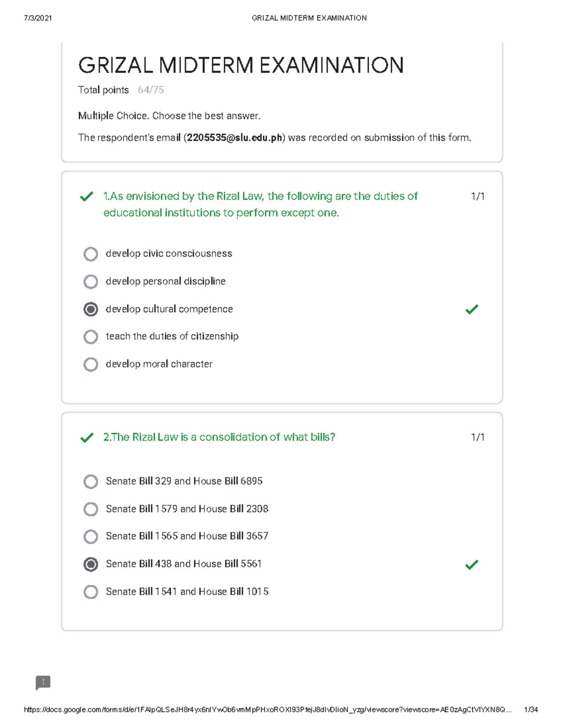Pick Senate Bill 1565 and House Bill 3657
The width and height of the screenshot is (563, 728).
coord(91,536)
